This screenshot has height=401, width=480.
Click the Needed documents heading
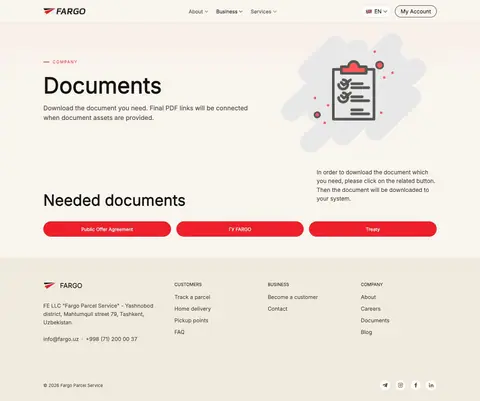(114, 200)
